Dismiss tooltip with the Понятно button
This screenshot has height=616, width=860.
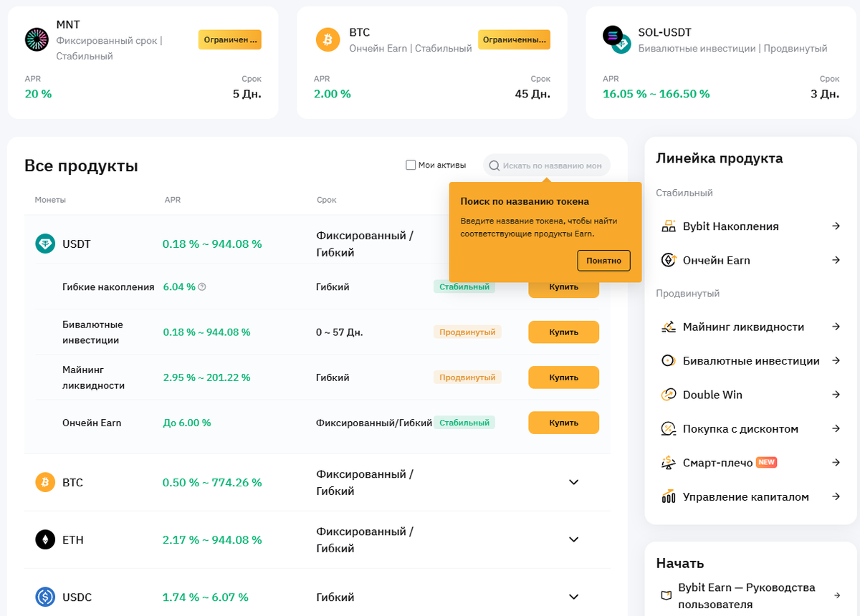pyautogui.click(x=603, y=261)
